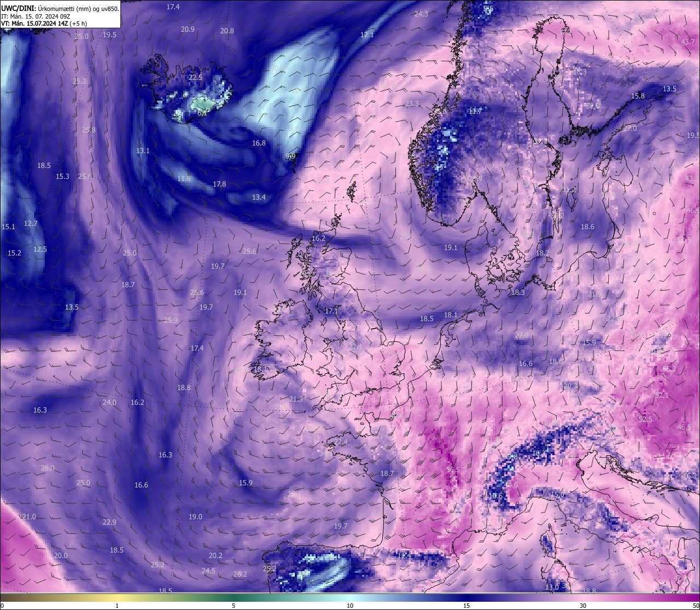Click the 13.1 value southwest of Iceland
This screenshot has height=610, width=700.
point(143,150)
